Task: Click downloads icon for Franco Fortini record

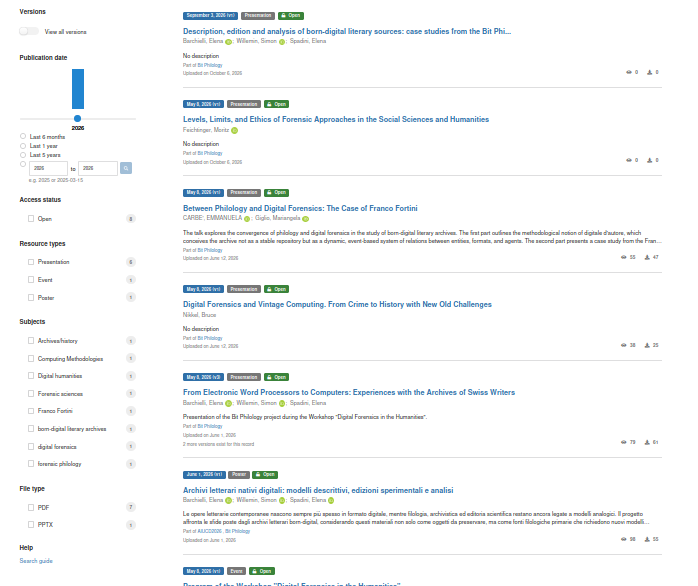Action: (x=647, y=257)
